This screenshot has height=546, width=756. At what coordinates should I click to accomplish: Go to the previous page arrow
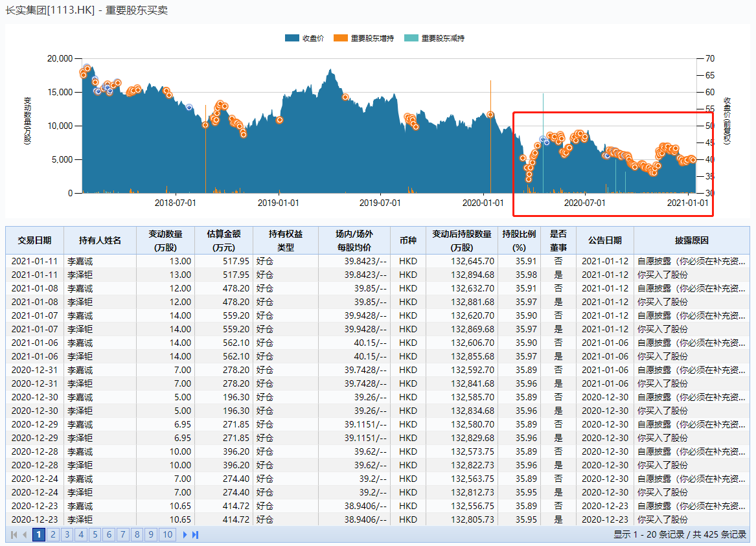click(25, 535)
